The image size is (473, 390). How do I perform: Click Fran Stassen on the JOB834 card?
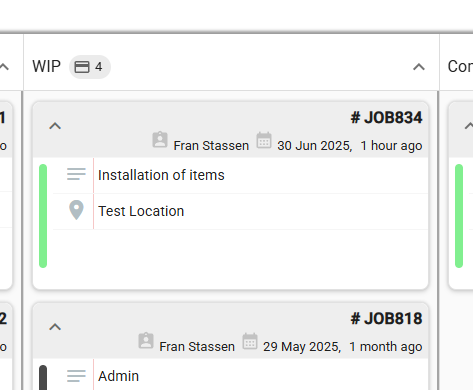211,146
